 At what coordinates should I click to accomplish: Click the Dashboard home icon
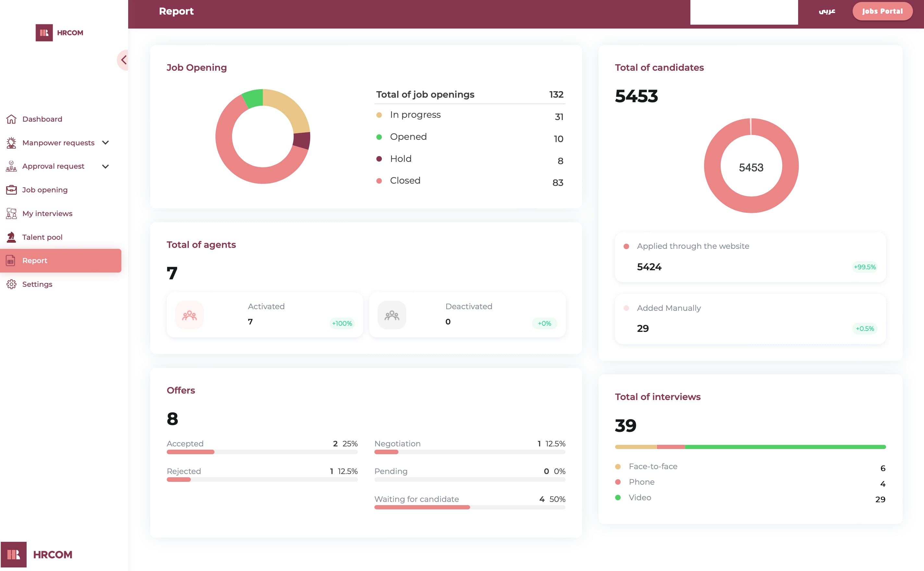11,119
